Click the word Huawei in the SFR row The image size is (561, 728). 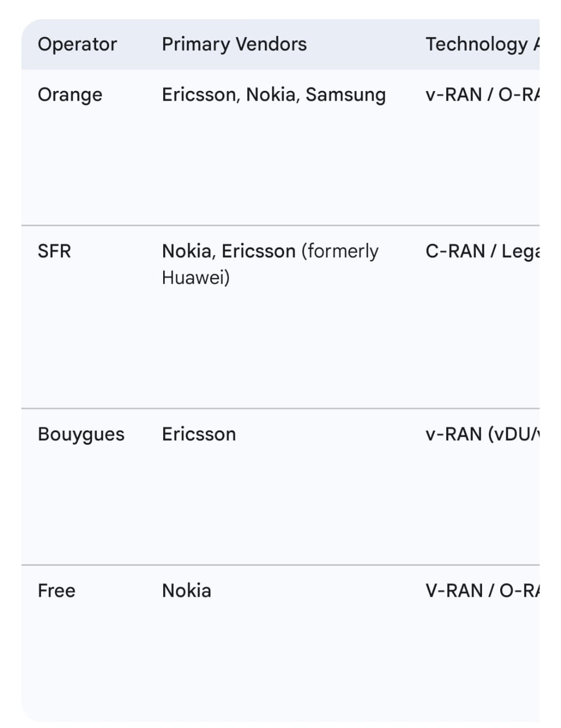(196, 278)
